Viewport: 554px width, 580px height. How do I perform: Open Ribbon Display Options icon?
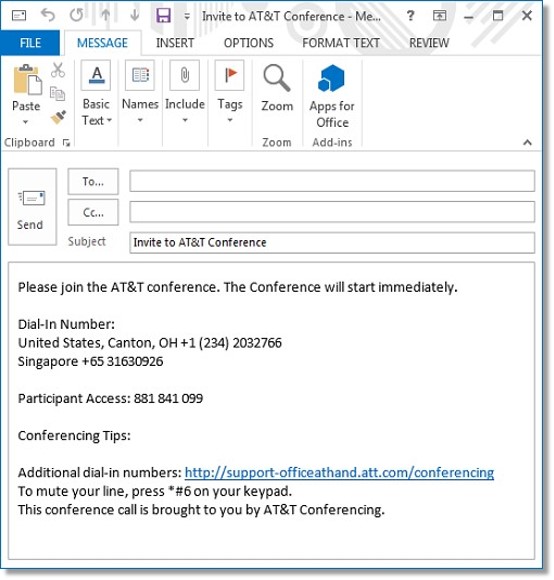click(x=439, y=16)
